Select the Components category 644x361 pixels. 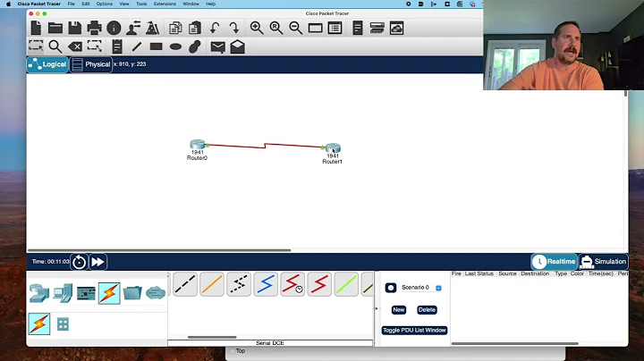point(86,293)
